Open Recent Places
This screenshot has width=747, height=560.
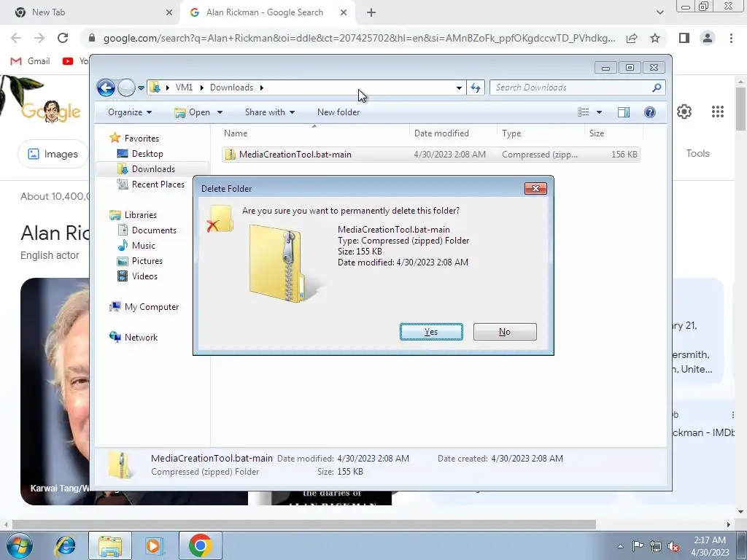click(x=158, y=184)
